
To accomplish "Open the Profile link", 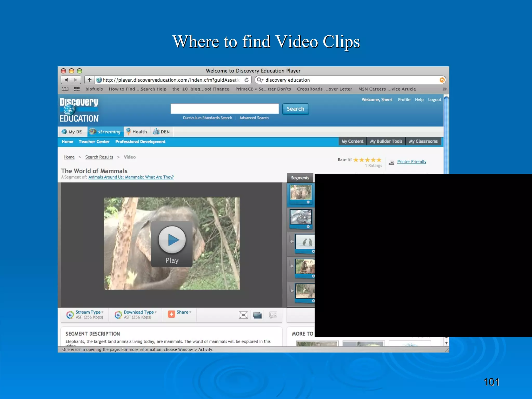I will point(404,100).
